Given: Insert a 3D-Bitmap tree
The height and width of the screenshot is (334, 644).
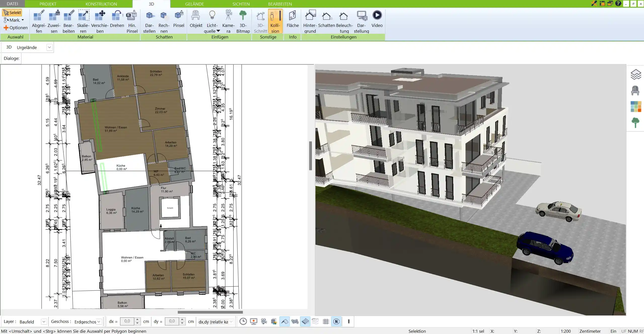Looking at the screenshot, I should (243, 22).
